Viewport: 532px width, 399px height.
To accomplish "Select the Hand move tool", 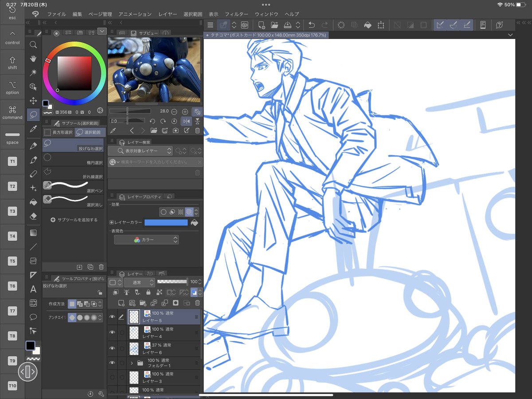I will point(33,59).
